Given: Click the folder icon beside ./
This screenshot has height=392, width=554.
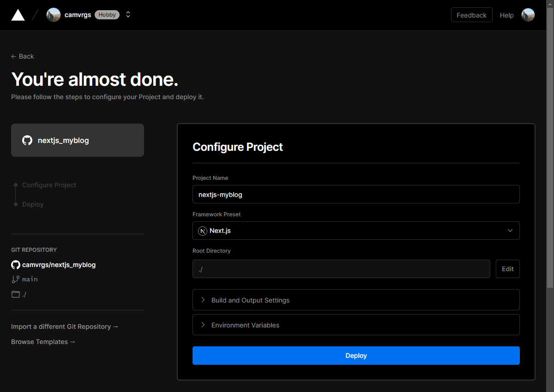Looking at the screenshot, I should click(x=16, y=294).
